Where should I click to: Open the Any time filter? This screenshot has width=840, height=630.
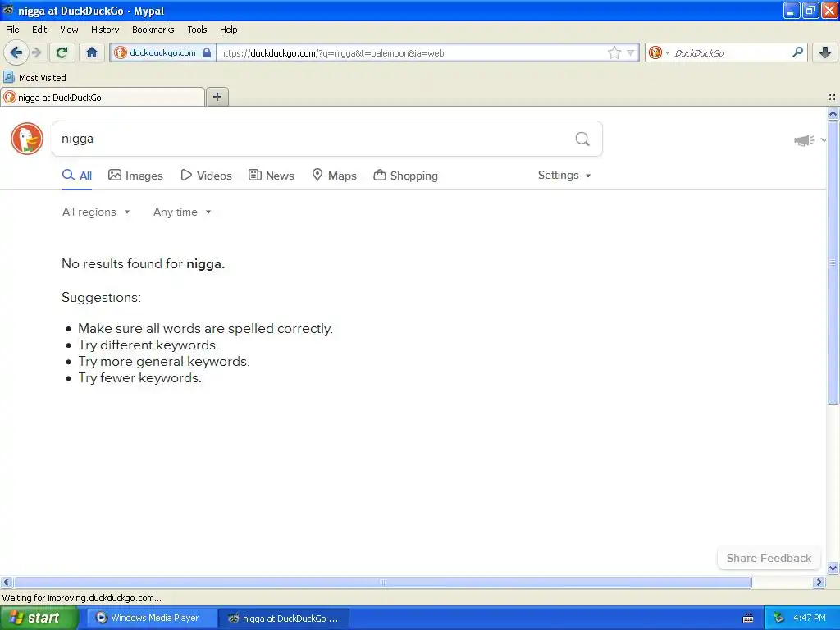click(182, 212)
